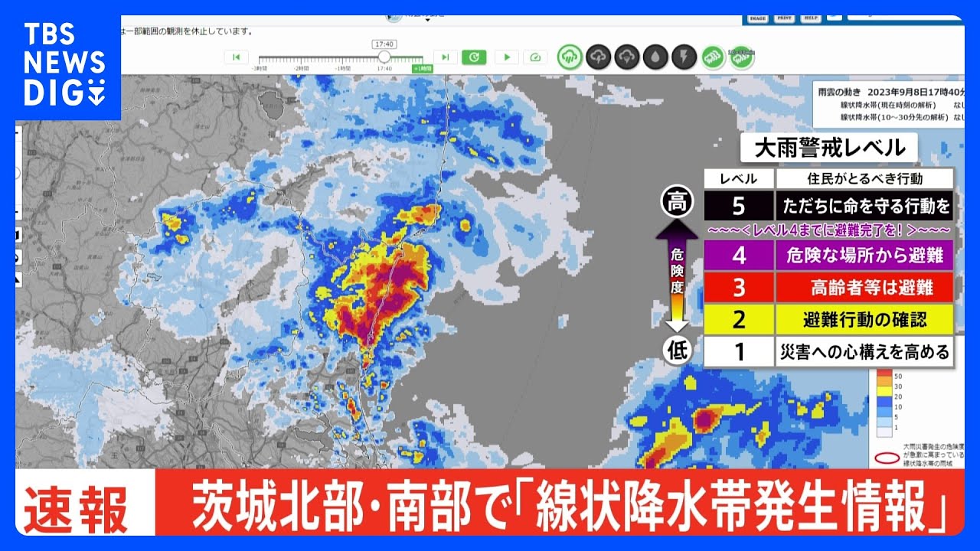Toggle the thunder cloud layer icon
This screenshot has height=551, width=980.
(627, 57)
